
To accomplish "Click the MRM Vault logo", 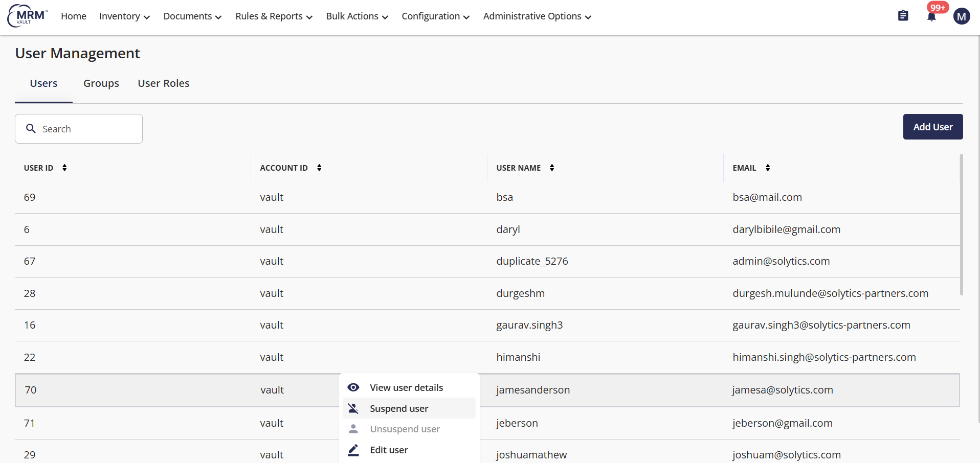I will coord(28,16).
